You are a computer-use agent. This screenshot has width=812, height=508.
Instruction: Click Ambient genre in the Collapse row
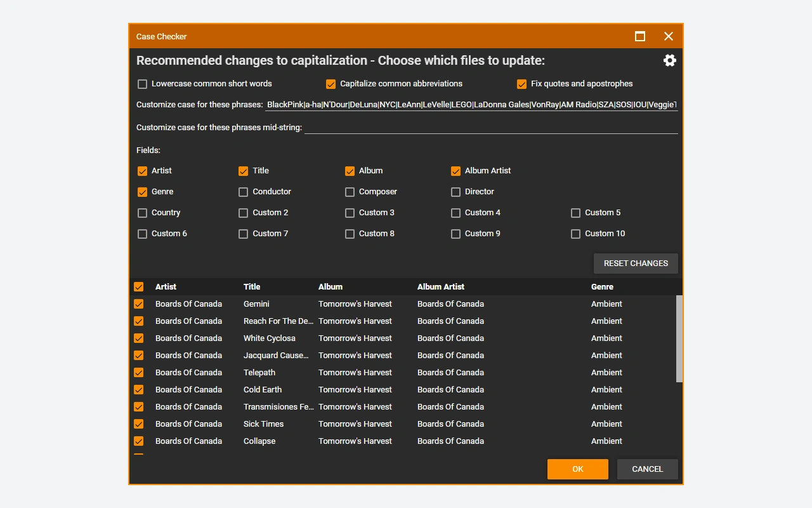606,441
